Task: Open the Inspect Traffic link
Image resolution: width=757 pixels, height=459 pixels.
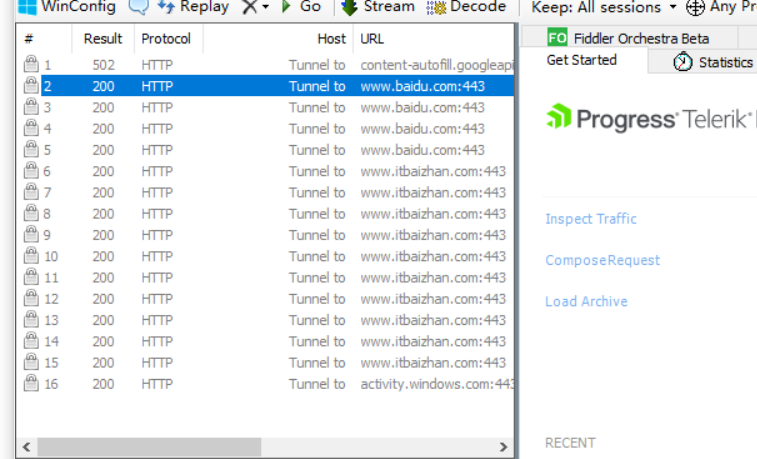Action: tap(591, 219)
